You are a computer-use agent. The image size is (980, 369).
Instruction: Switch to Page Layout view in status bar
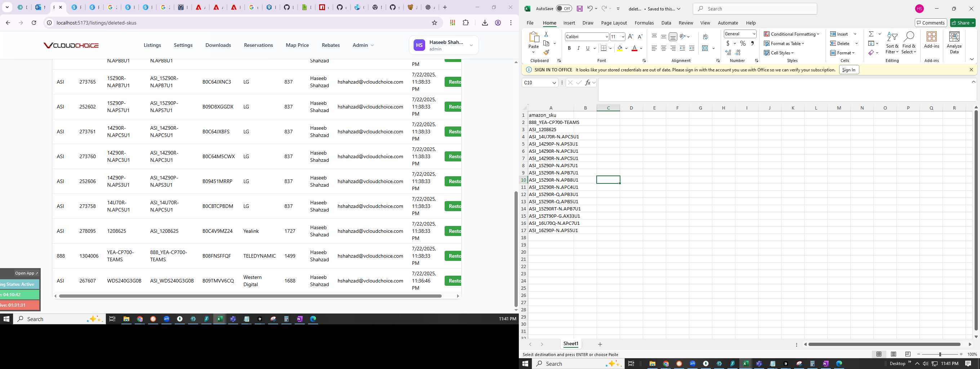pos(894,354)
